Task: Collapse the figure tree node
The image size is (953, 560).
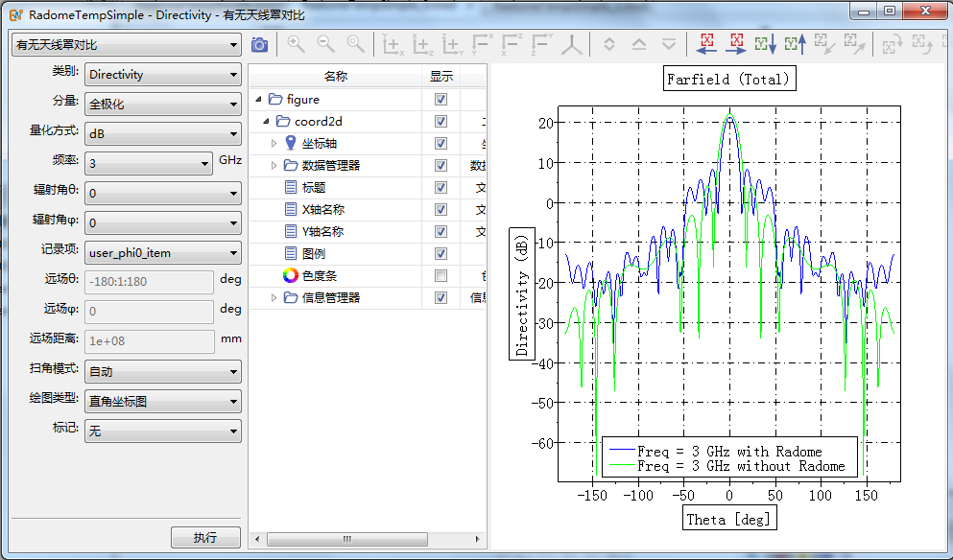Action: 258,99
